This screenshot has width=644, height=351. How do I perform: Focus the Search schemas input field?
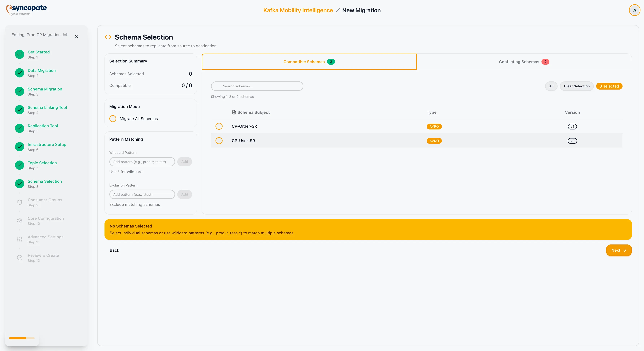coord(257,86)
